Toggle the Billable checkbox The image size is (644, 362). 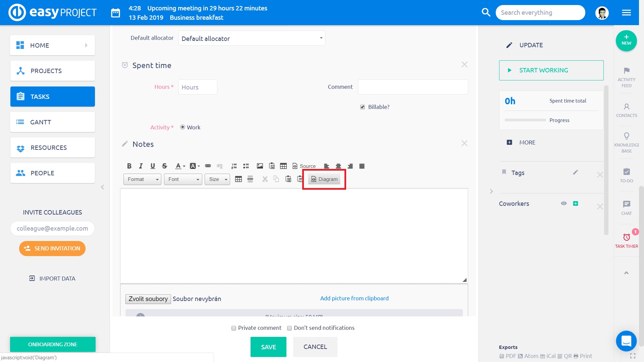[363, 107]
